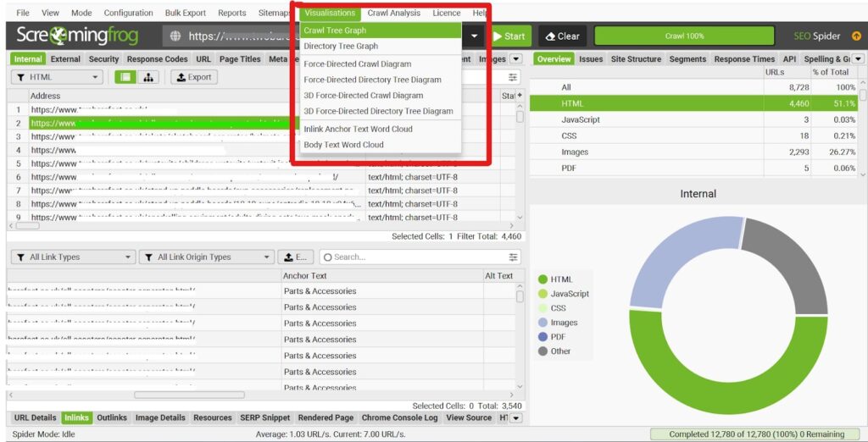Expand more top tabs arrow beside Images

pos(515,59)
